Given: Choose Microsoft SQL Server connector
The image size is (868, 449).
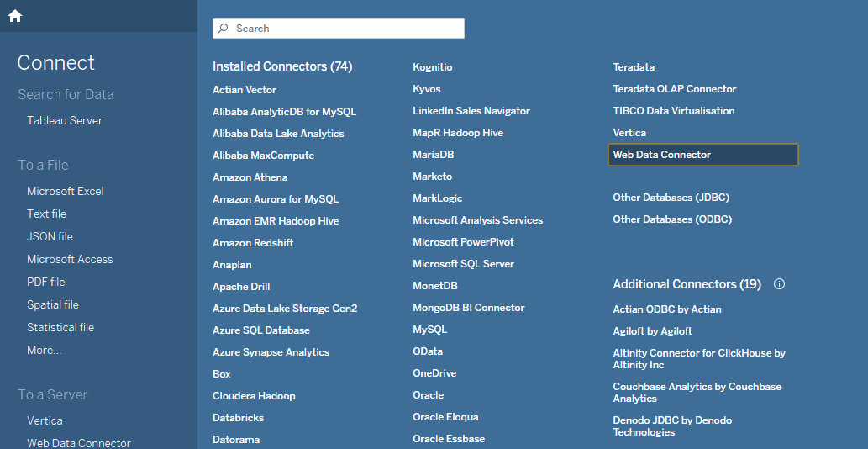Looking at the screenshot, I should coord(463,263).
